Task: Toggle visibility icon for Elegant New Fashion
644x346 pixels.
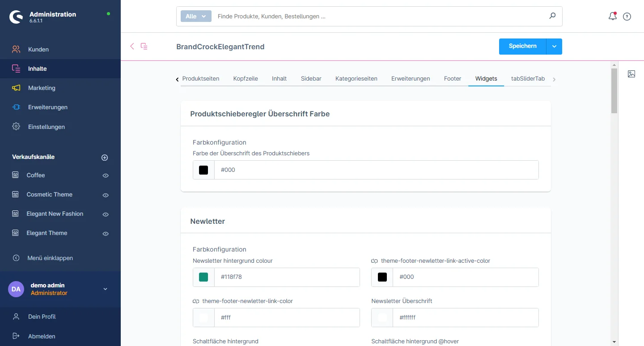Action: [x=106, y=214]
